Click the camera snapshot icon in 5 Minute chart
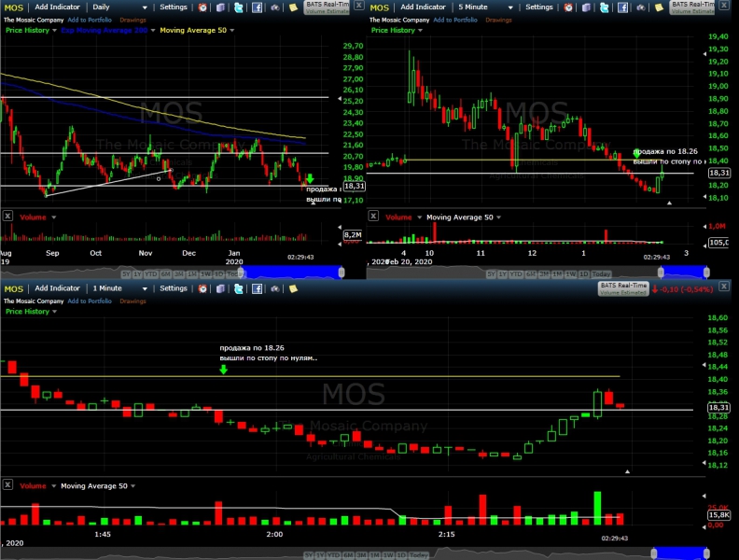 click(x=641, y=7)
